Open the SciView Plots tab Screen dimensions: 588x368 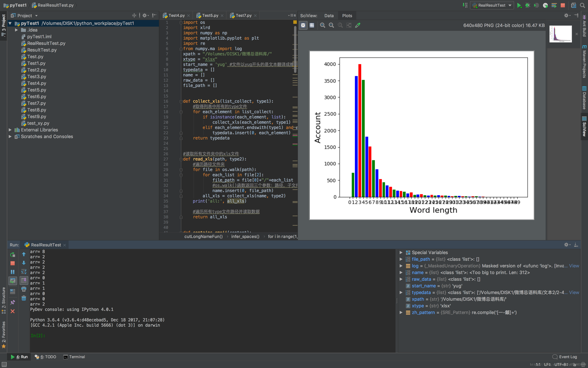point(347,16)
